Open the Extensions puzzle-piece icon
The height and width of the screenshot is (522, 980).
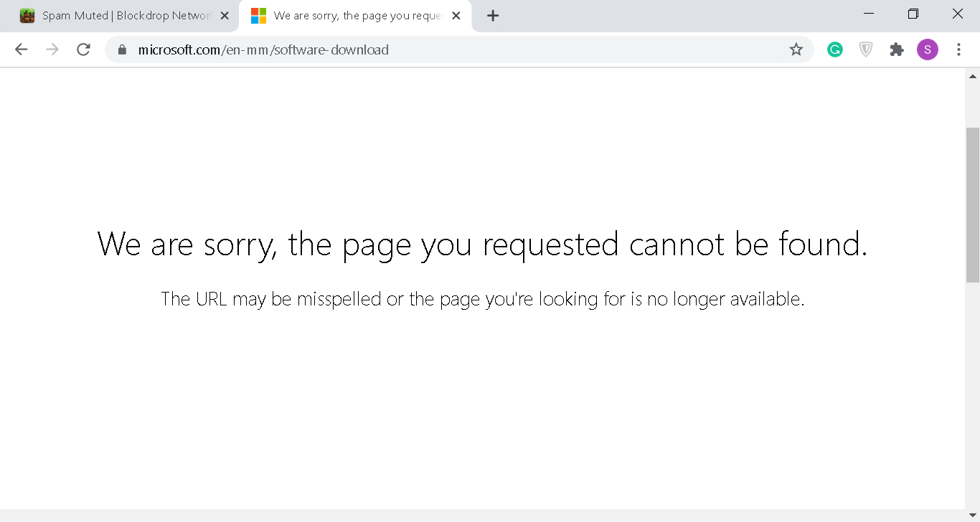[x=896, y=49]
